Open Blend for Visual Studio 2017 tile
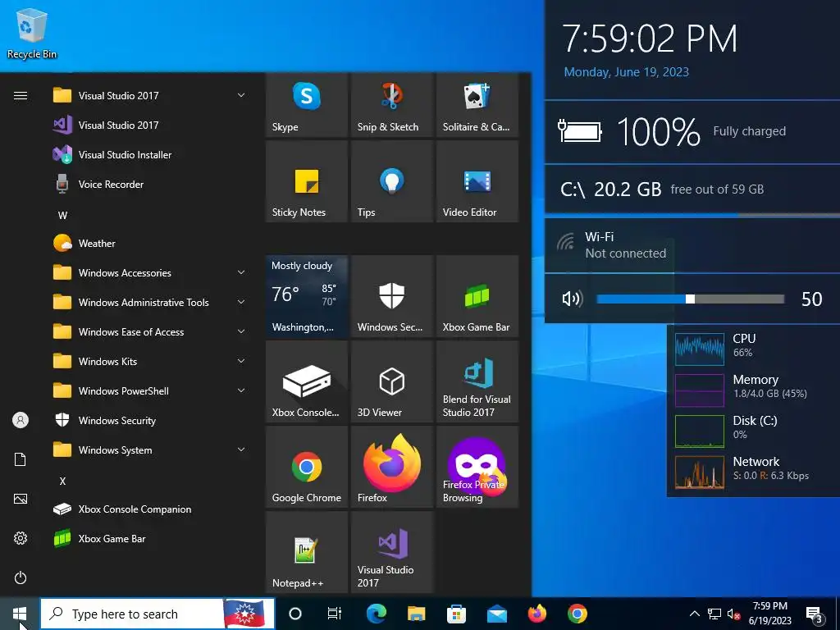The width and height of the screenshot is (840, 630). 477,381
